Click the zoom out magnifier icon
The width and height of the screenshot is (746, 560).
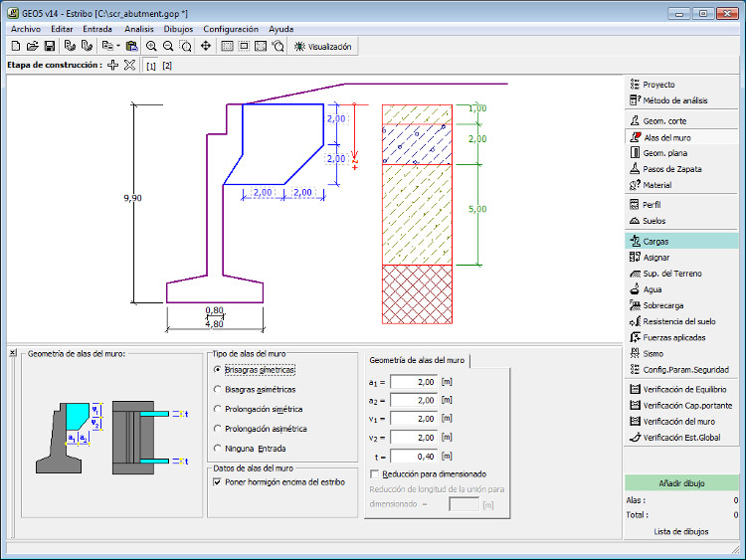pyautogui.click(x=168, y=46)
